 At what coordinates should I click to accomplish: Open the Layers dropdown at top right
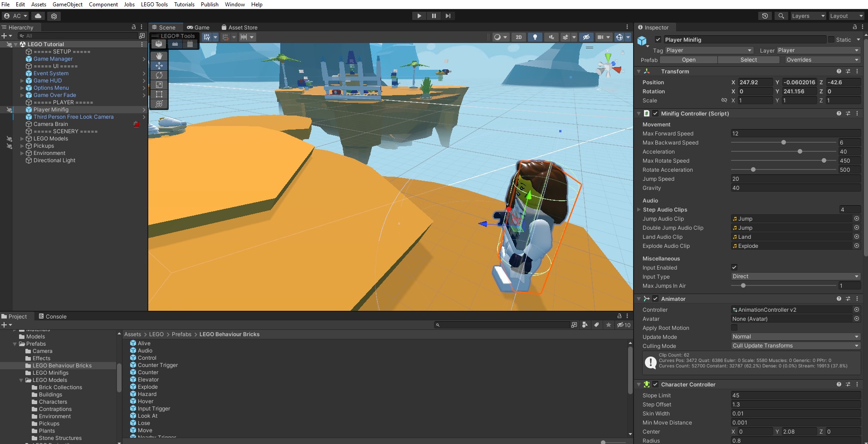click(x=808, y=16)
